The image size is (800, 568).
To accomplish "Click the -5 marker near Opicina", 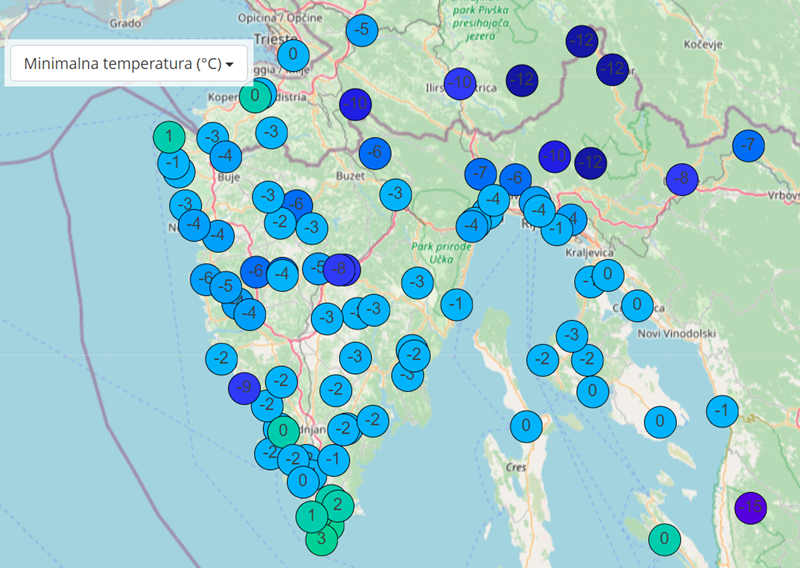I will pyautogui.click(x=362, y=30).
